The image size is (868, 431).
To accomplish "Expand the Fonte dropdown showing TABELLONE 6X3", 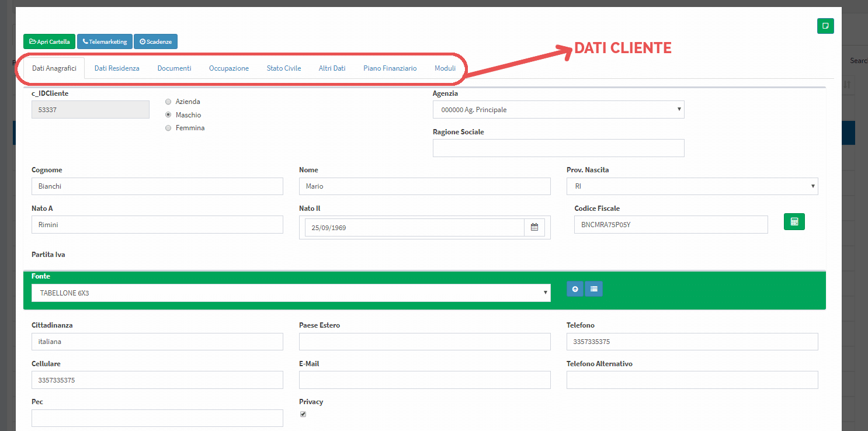I will (x=291, y=293).
